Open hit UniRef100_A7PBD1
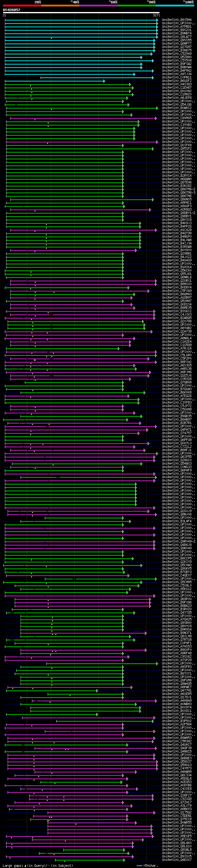The image size is (197, 868). [177, 26]
